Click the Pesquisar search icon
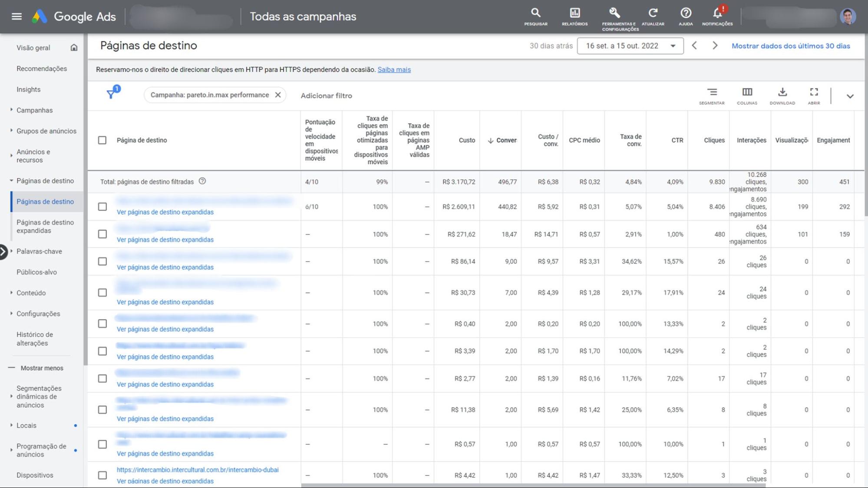 pyautogui.click(x=535, y=13)
